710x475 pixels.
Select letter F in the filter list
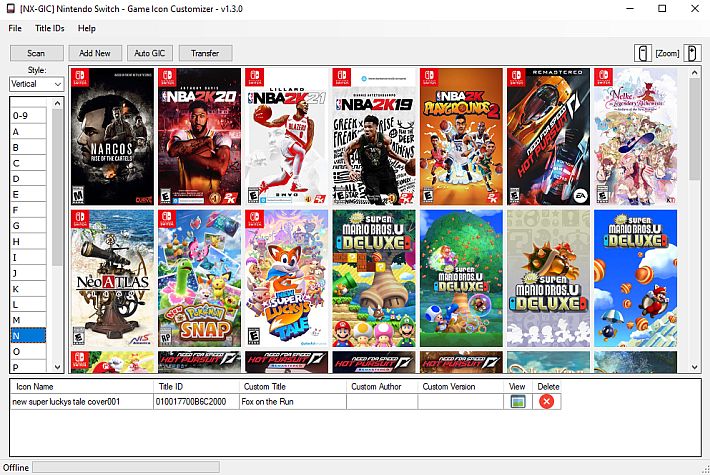(x=28, y=210)
